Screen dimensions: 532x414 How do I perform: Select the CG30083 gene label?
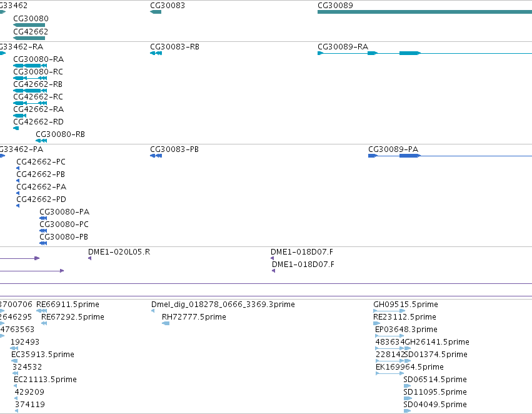pyautogui.click(x=168, y=6)
